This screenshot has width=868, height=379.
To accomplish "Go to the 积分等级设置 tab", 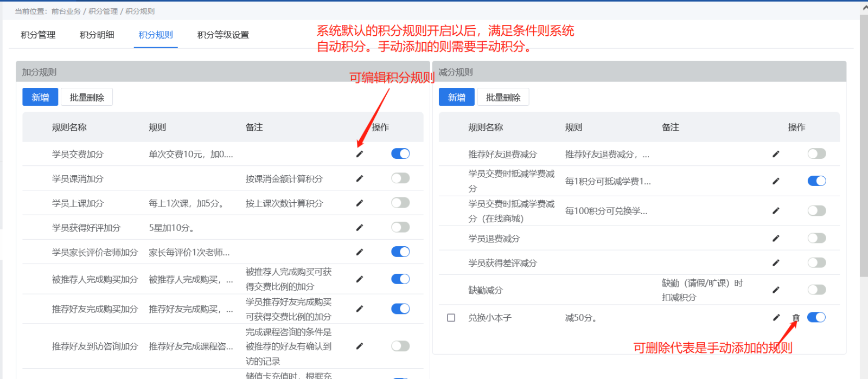I will 223,35.
